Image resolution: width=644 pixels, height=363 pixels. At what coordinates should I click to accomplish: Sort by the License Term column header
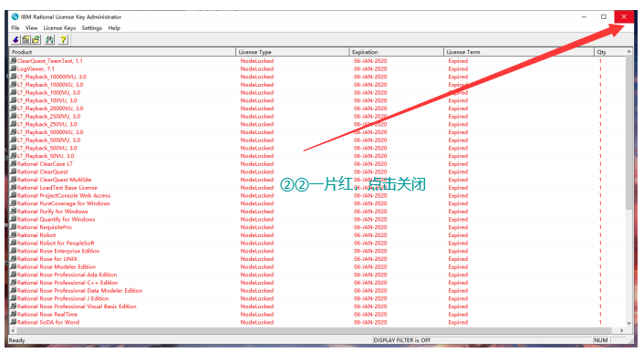coord(519,52)
